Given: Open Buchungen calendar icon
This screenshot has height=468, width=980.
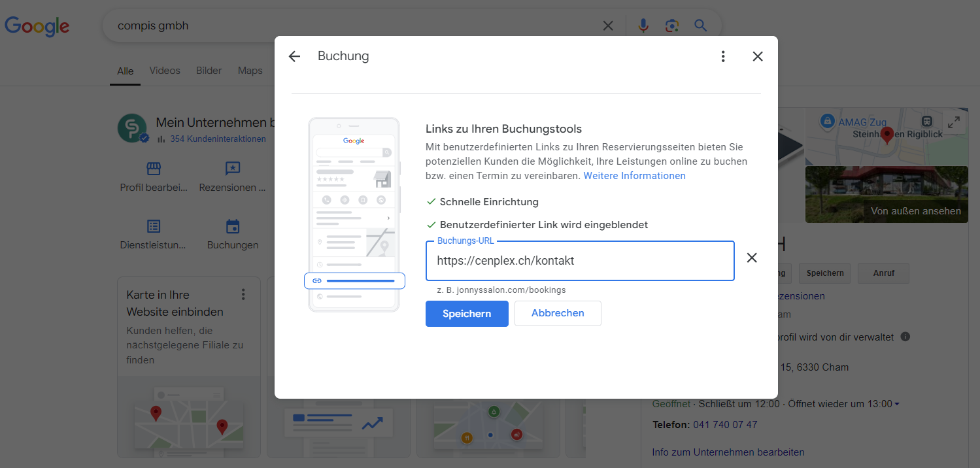Looking at the screenshot, I should point(233,227).
